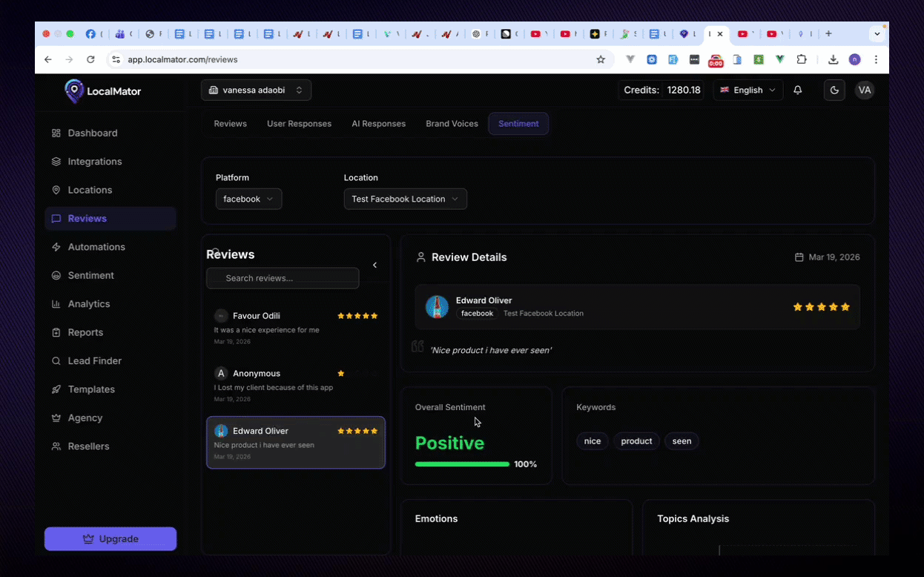Click the Search reviews input field

point(283,278)
